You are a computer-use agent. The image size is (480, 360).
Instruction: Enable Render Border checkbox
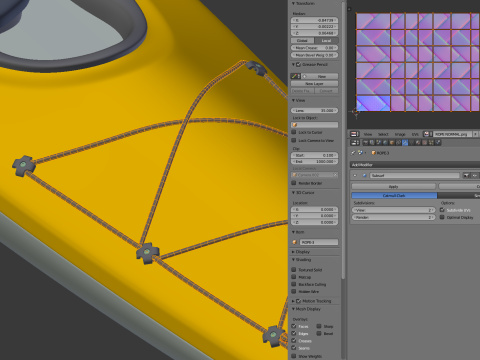point(294,183)
